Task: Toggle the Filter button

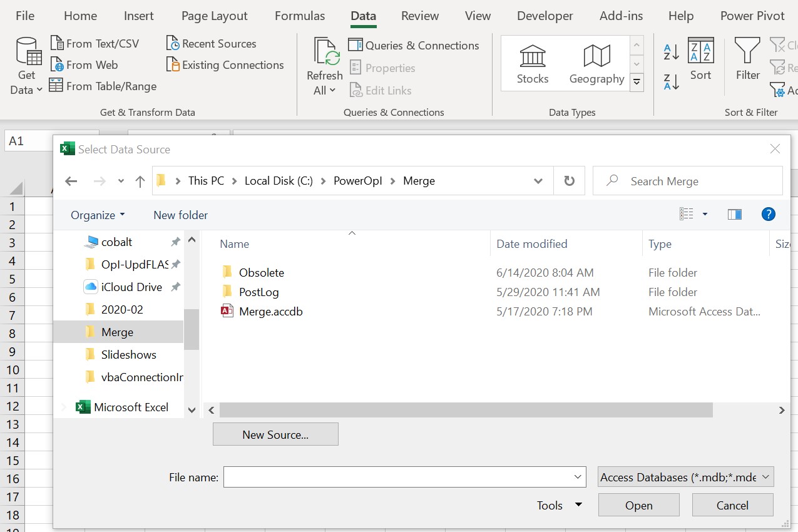Action: pyautogui.click(x=747, y=59)
